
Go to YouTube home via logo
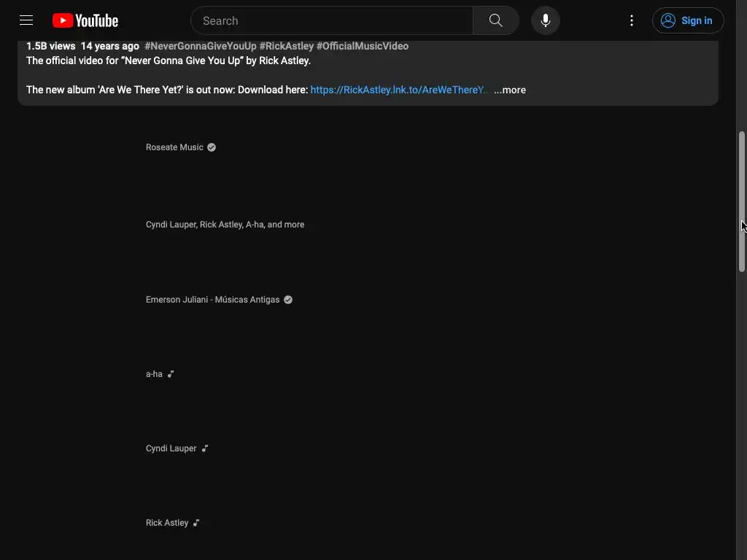pyautogui.click(x=85, y=20)
